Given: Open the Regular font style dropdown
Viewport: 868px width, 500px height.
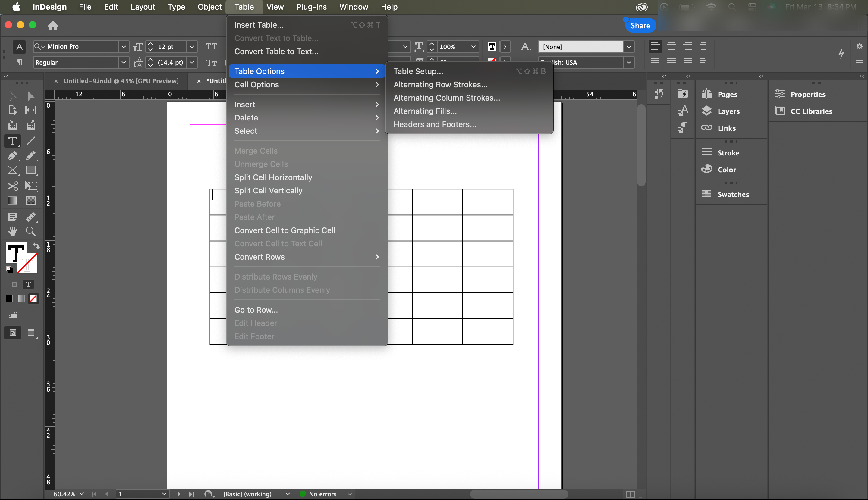Looking at the screenshot, I should [123, 63].
